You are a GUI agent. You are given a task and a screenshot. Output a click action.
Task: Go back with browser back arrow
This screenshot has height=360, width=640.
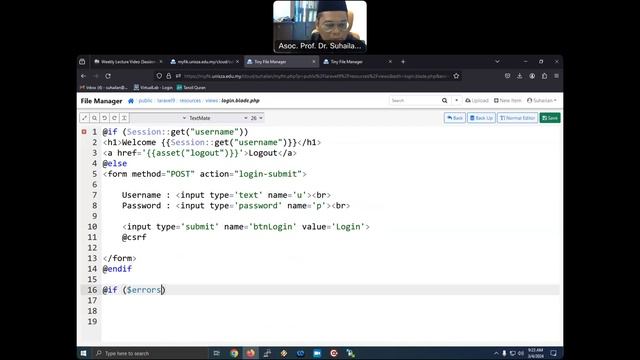click(x=83, y=76)
